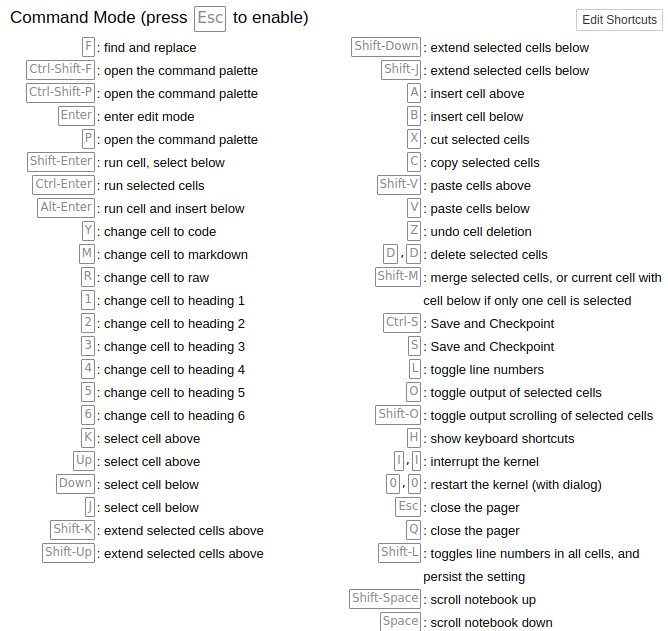Click the Shift-Enter key badge
This screenshot has height=631, width=668.
click(x=61, y=162)
